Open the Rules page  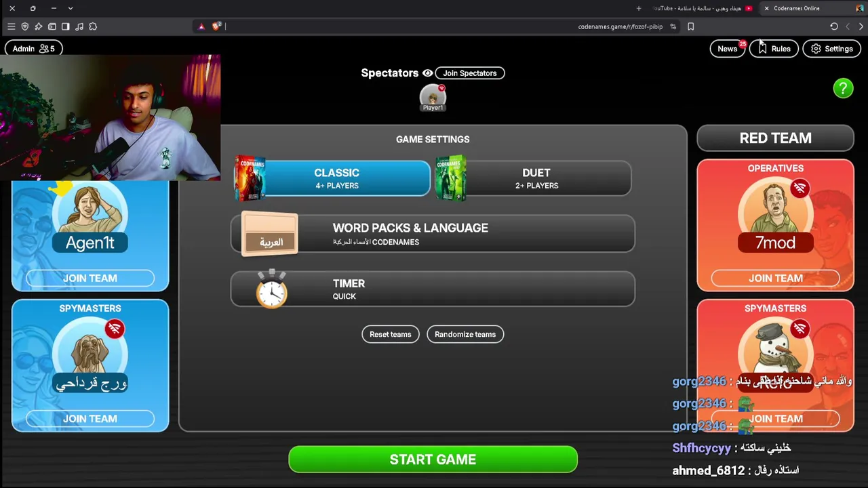tap(774, 49)
